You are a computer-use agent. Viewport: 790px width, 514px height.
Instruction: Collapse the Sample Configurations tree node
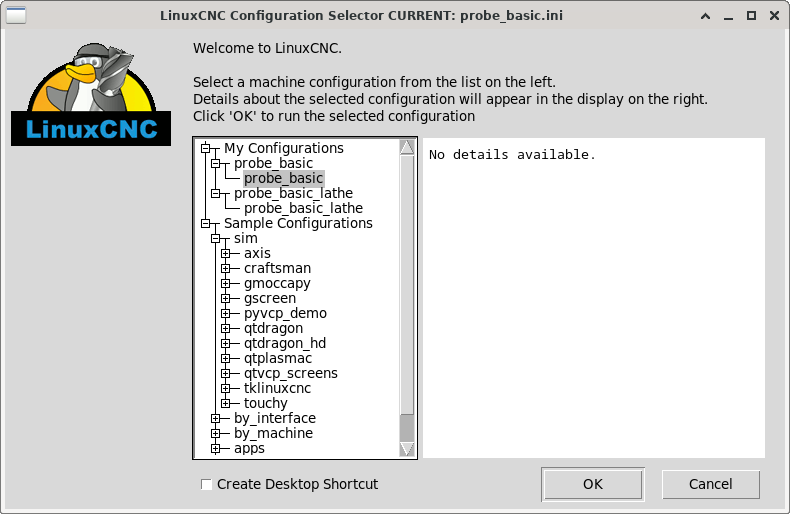206,223
